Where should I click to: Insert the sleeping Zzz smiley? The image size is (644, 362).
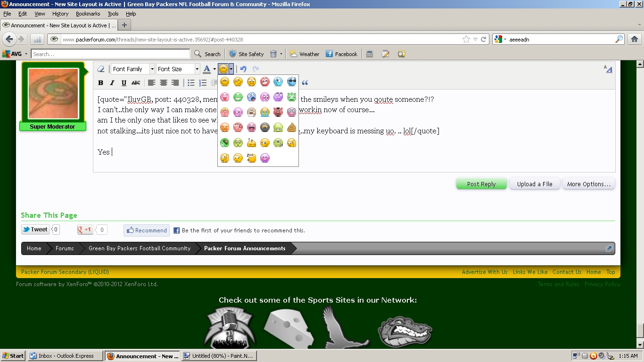(251, 142)
